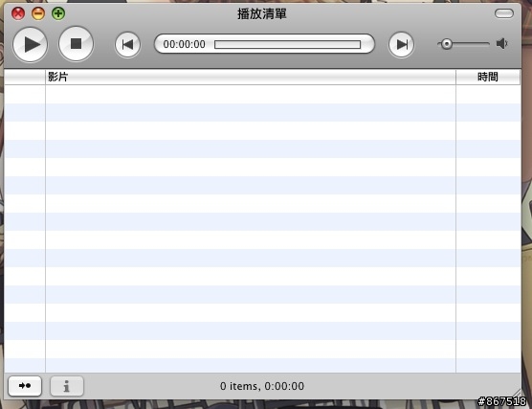Viewport: 532px width, 409px height.
Task: Sort by the 時間 column header
Action: click(488, 77)
